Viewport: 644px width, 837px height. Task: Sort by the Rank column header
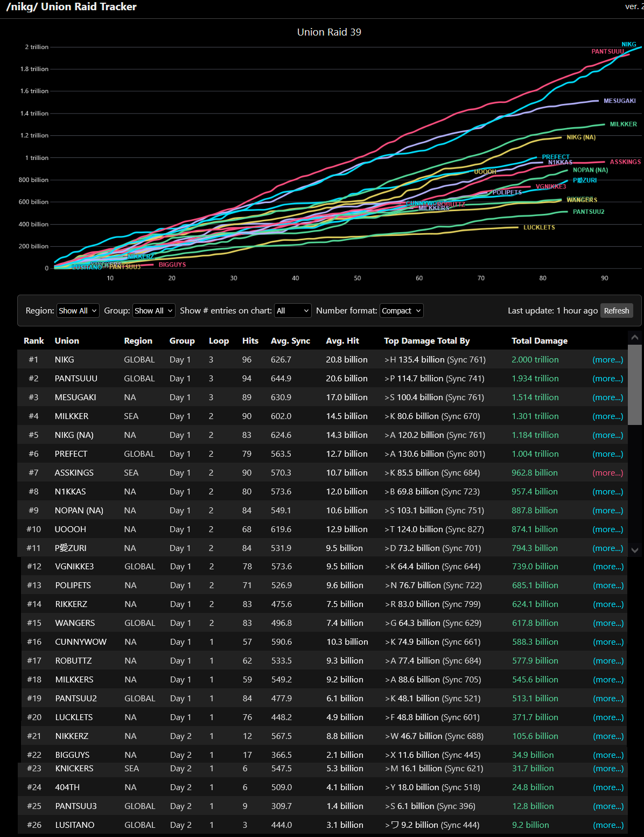[x=34, y=341]
